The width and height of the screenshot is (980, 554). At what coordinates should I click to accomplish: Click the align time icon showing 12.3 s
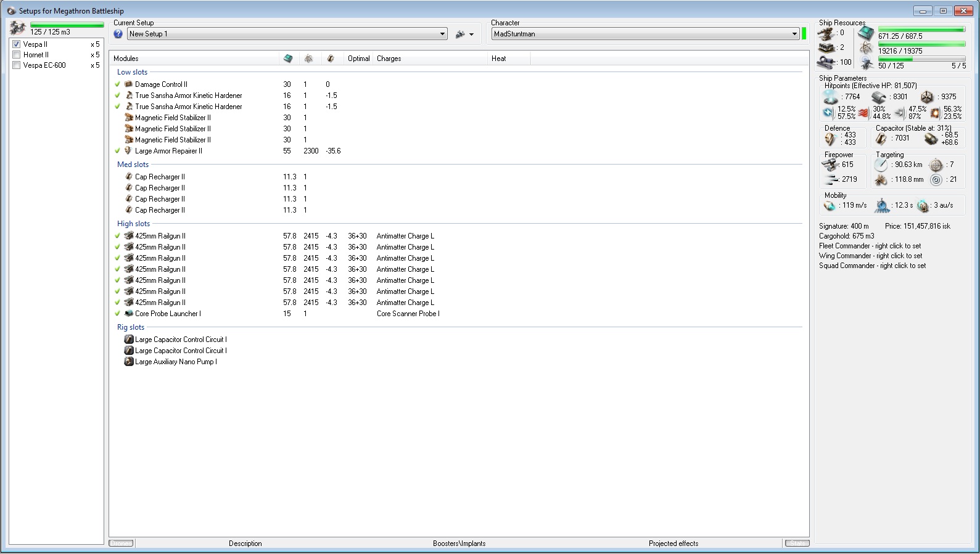[883, 206]
